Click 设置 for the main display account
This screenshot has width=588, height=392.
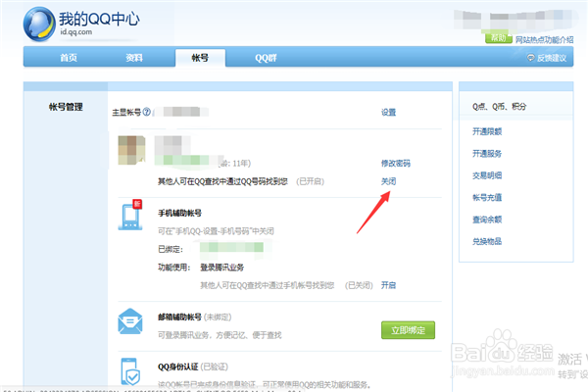388,112
